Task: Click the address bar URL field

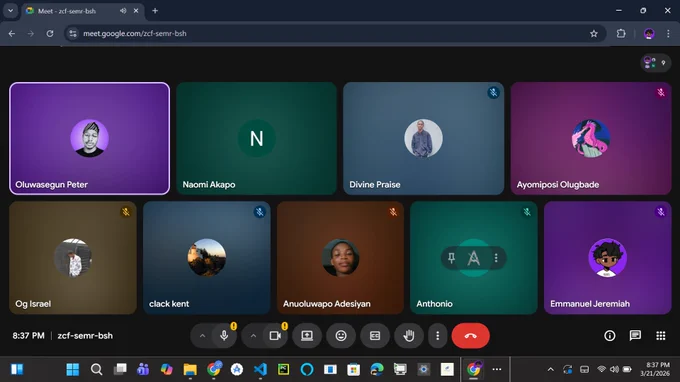Action: (x=334, y=33)
